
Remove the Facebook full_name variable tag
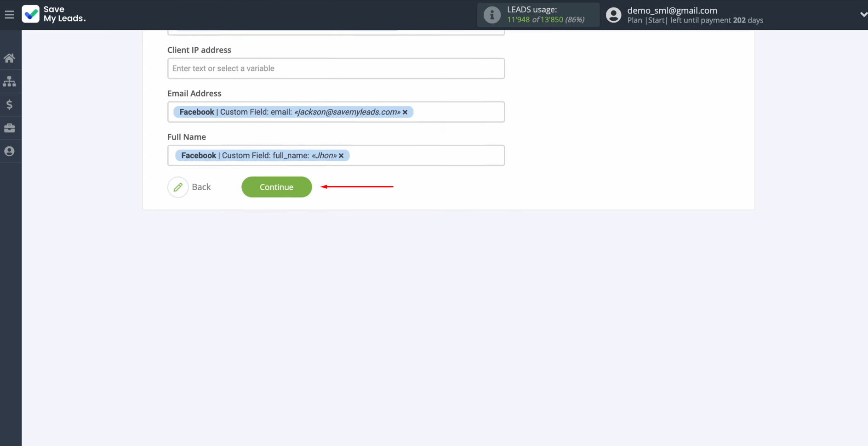[341, 156]
